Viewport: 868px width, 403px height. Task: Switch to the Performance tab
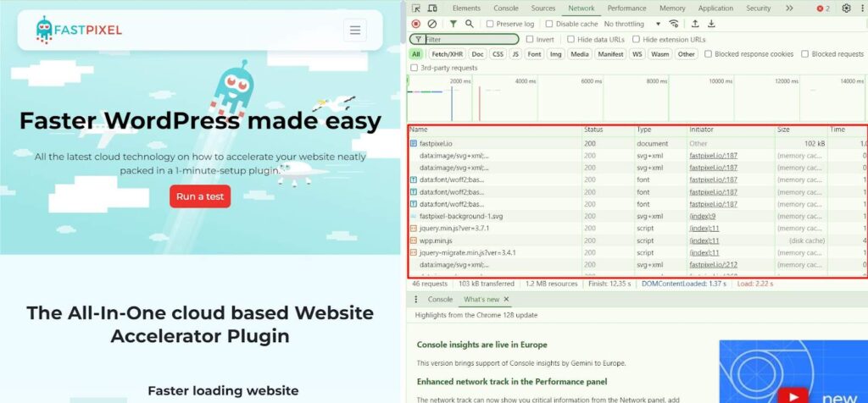click(626, 8)
